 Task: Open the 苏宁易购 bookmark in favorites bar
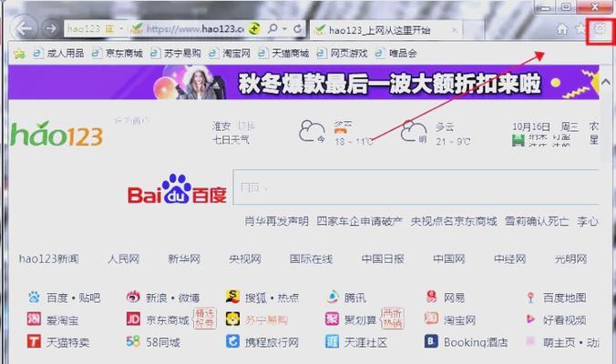click(175, 53)
